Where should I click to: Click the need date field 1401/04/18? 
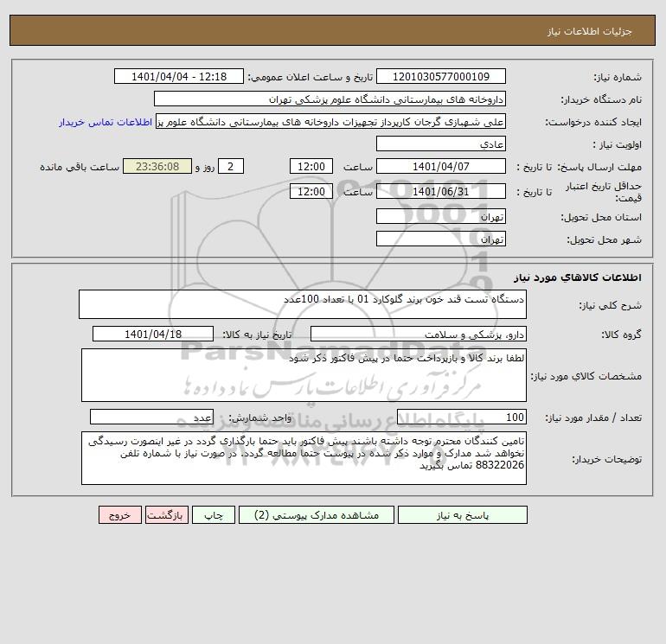(x=153, y=334)
